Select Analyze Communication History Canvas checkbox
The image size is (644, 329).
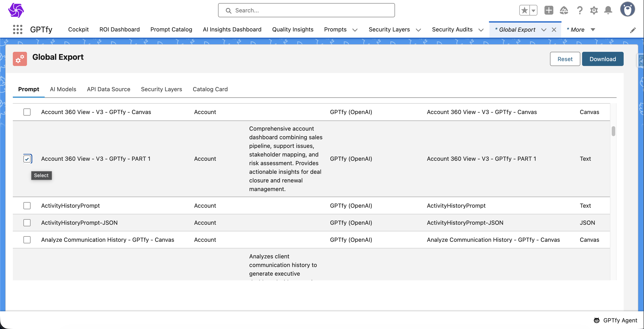click(27, 240)
